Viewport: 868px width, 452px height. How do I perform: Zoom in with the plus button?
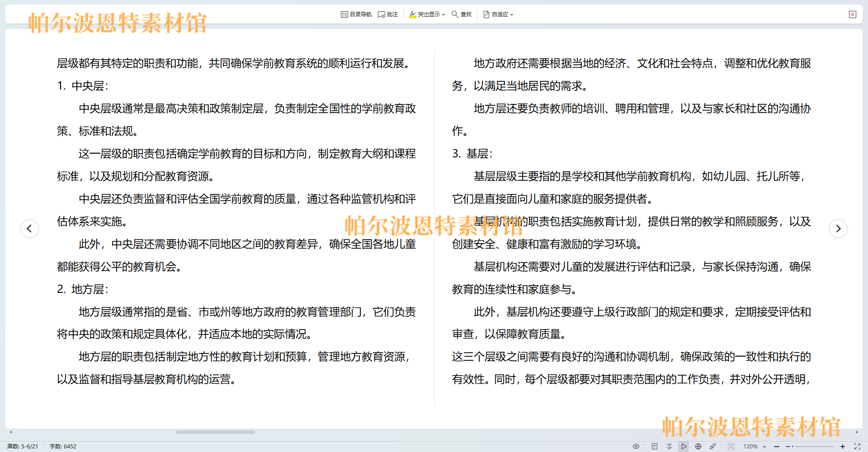coord(843,447)
